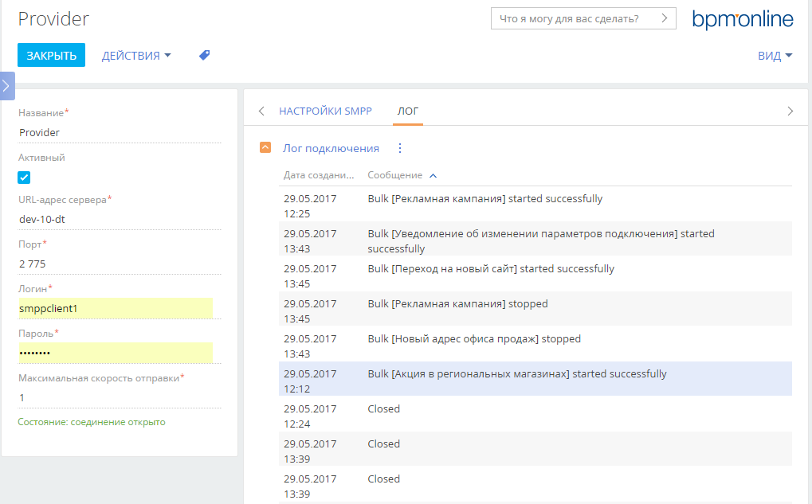The image size is (812, 504).
Task: Click the Лог подключения heading link
Action: pyautogui.click(x=331, y=149)
